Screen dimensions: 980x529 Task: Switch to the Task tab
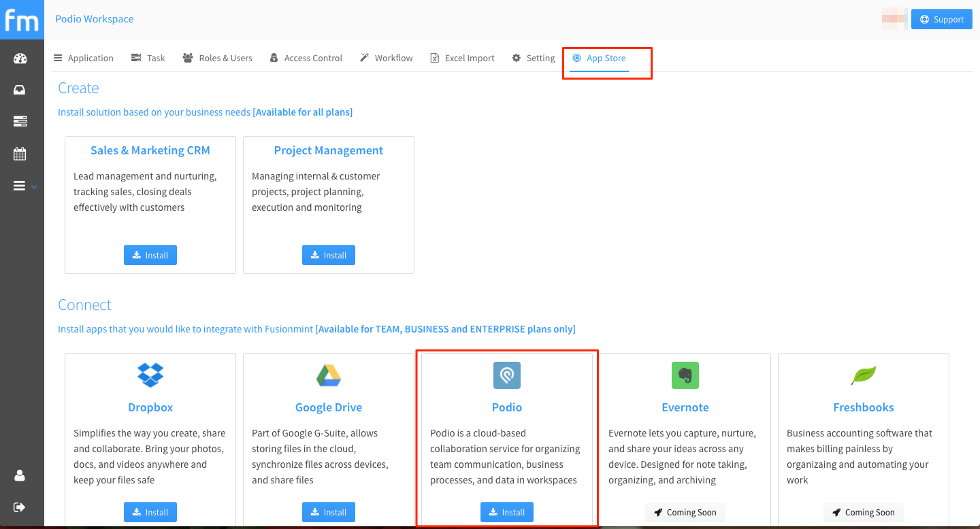click(148, 58)
